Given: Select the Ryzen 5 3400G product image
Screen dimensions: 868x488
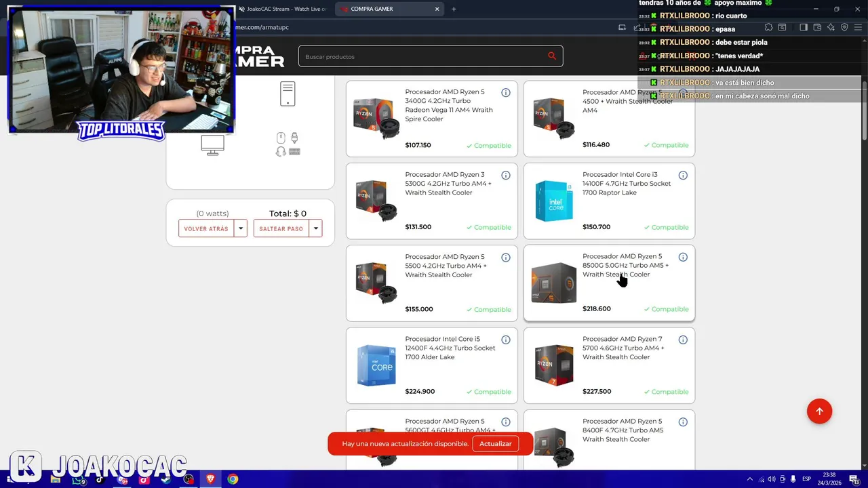Looking at the screenshot, I should [376, 118].
